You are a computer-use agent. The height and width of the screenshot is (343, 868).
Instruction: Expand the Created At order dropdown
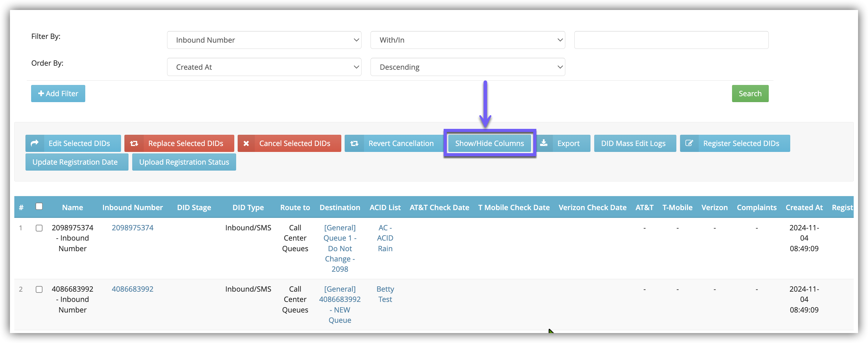click(264, 67)
